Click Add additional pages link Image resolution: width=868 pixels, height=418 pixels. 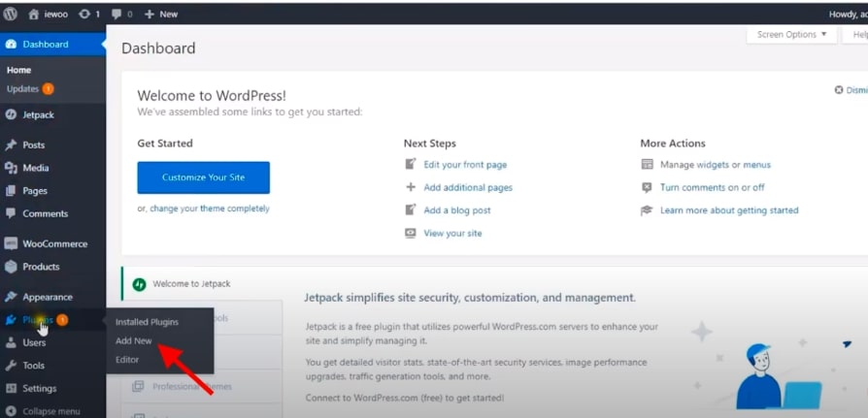tap(468, 187)
